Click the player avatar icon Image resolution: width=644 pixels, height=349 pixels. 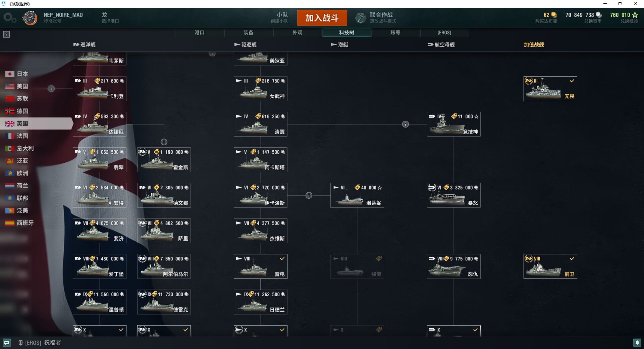coord(30,18)
